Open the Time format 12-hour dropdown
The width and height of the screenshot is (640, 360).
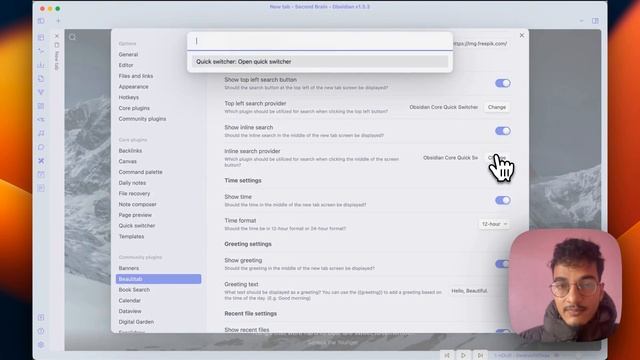(x=494, y=224)
